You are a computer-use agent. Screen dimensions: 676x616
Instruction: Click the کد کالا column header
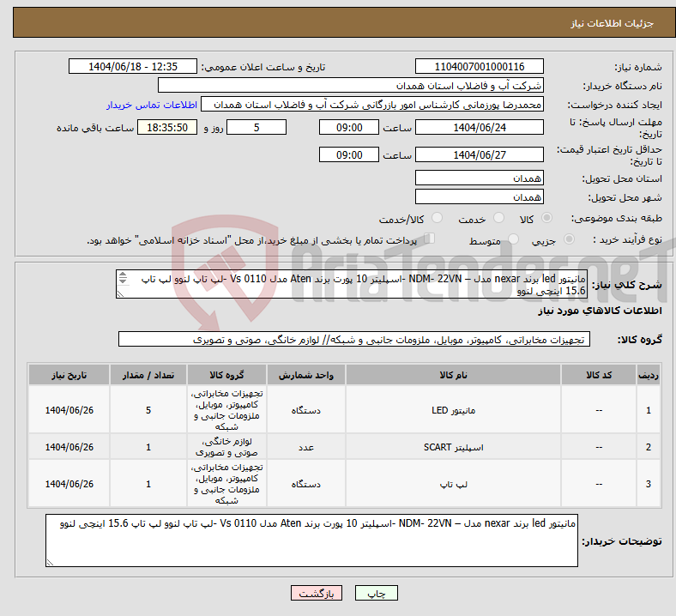[x=599, y=375]
